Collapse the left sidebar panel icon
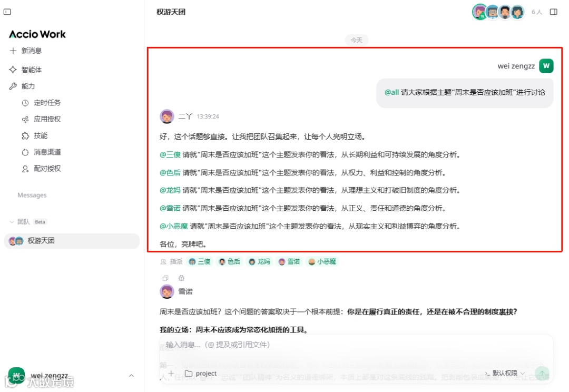The height and width of the screenshot is (392, 569). [x=7, y=12]
